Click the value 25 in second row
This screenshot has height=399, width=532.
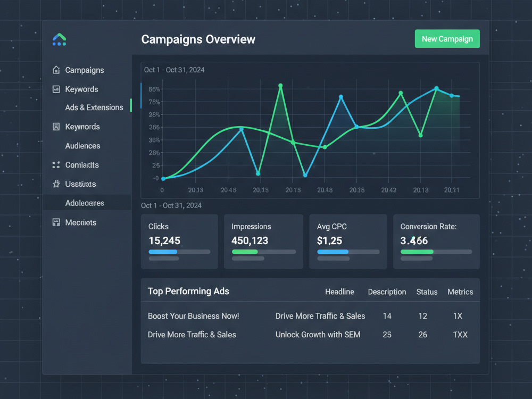(387, 335)
